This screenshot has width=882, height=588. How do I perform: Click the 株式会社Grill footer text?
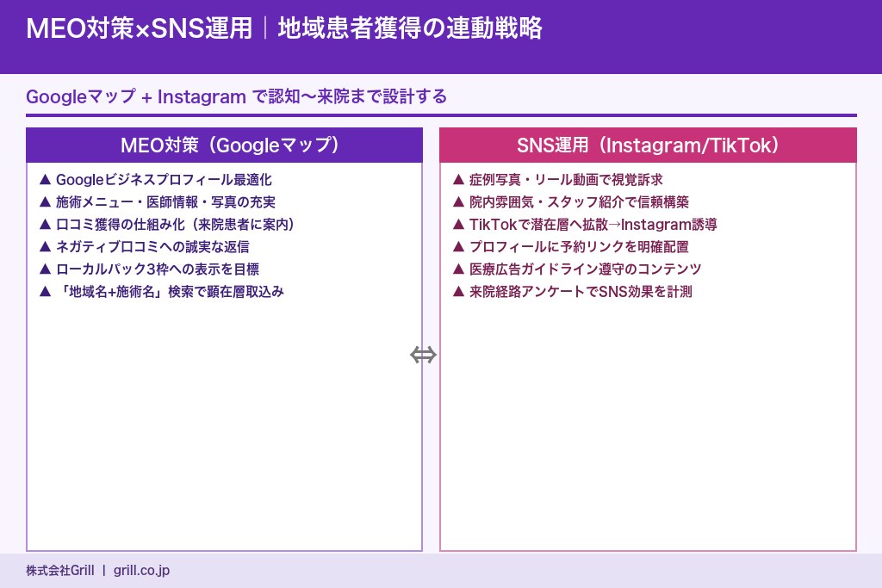(x=59, y=569)
